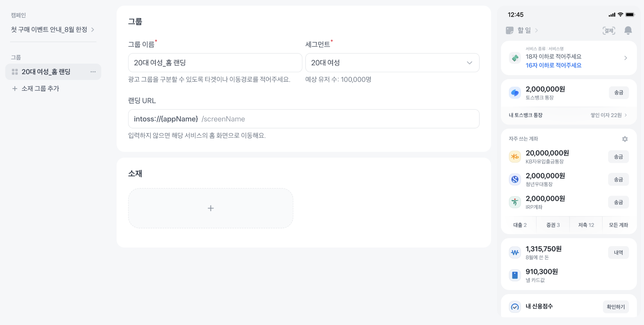
Task: Click the three-dot menu for 20대 여성_홈 랜딩
Action: (x=93, y=72)
